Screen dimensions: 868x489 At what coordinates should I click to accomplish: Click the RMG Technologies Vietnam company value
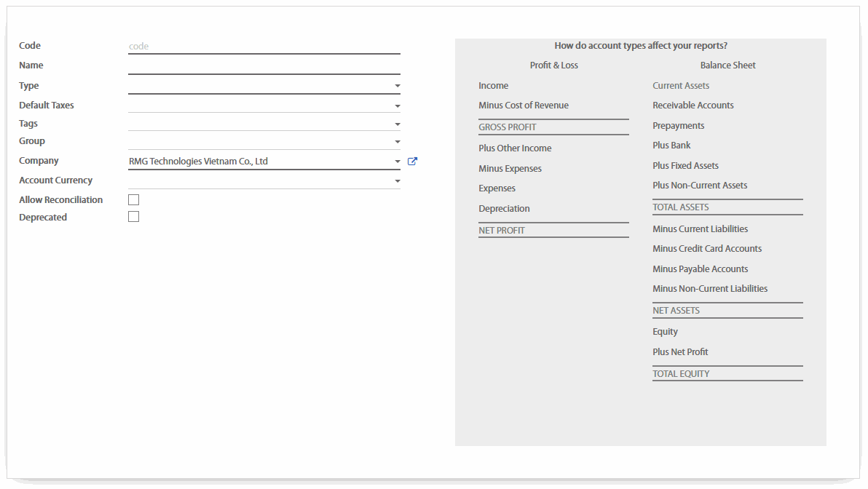click(199, 162)
